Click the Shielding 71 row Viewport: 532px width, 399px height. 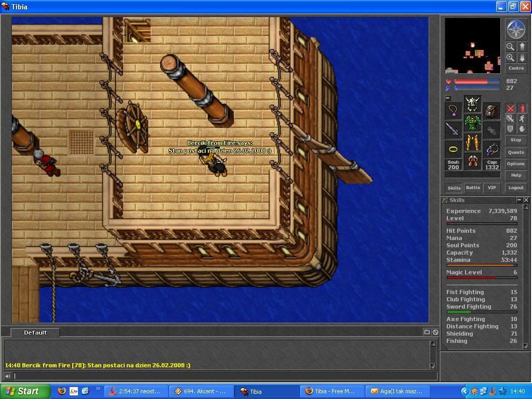point(482,334)
